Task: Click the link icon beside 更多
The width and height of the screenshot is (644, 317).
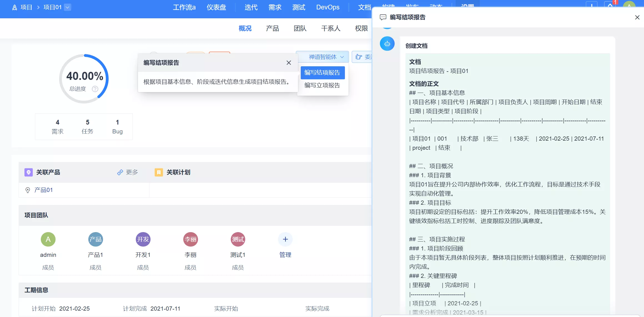Action: 120,172
